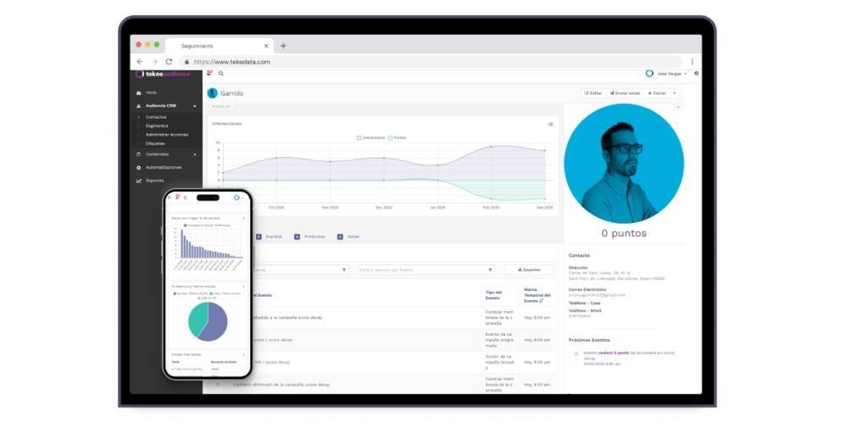868x434 pixels.
Task: Click the Enviar email button
Action: coord(624,93)
